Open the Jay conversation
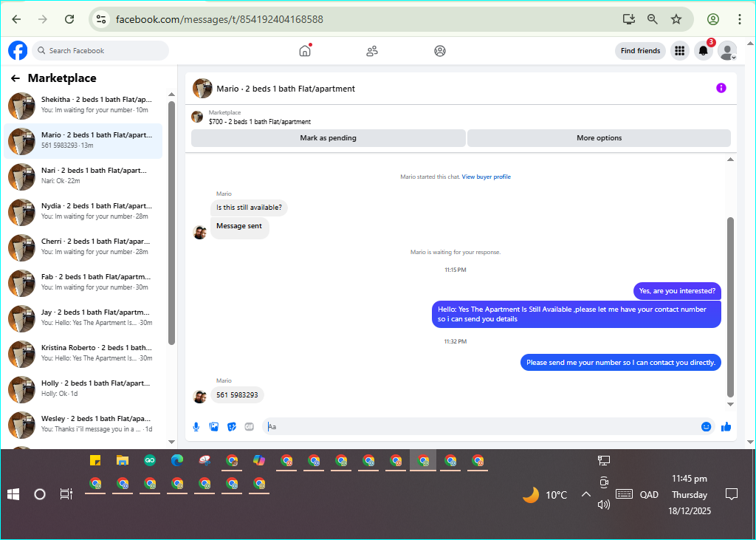 click(83, 318)
